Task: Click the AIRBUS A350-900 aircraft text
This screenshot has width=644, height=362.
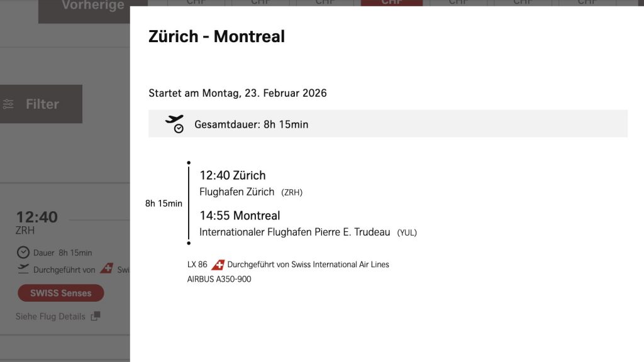Action: 219,279
